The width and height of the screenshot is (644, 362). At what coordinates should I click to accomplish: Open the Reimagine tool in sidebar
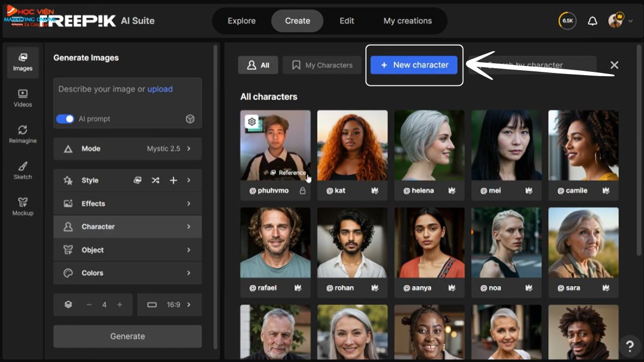coord(23,134)
